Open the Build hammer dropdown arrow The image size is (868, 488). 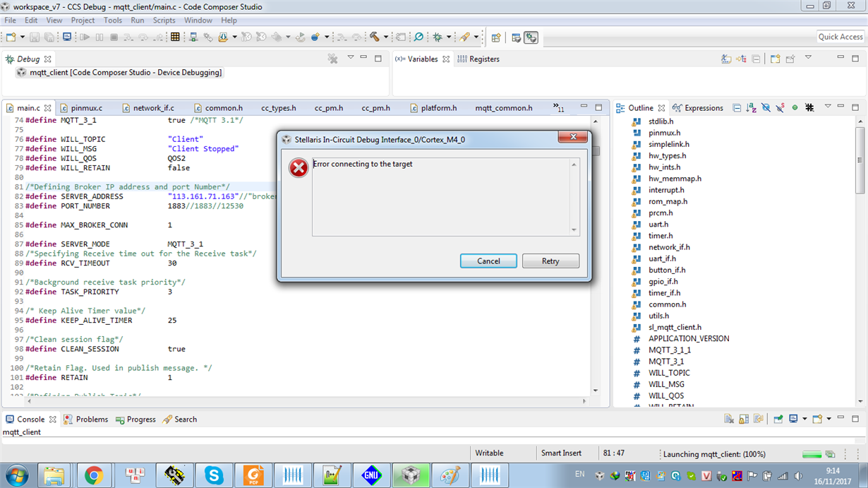pos(386,37)
